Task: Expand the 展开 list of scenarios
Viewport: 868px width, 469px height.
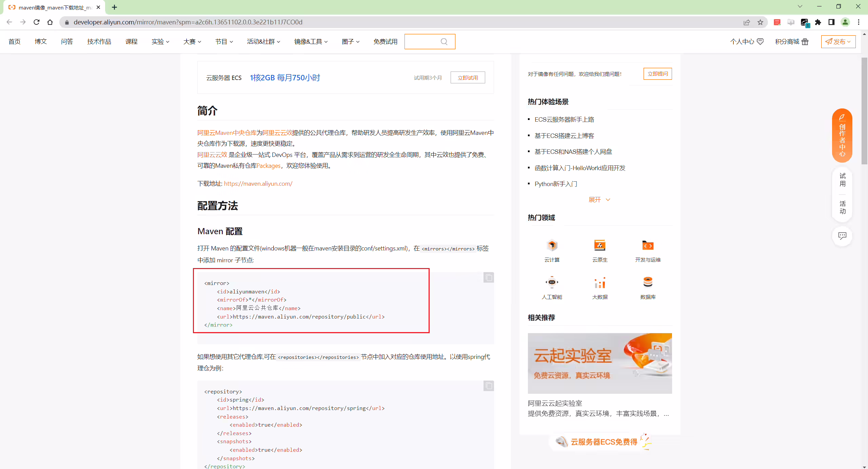Action: [599, 200]
